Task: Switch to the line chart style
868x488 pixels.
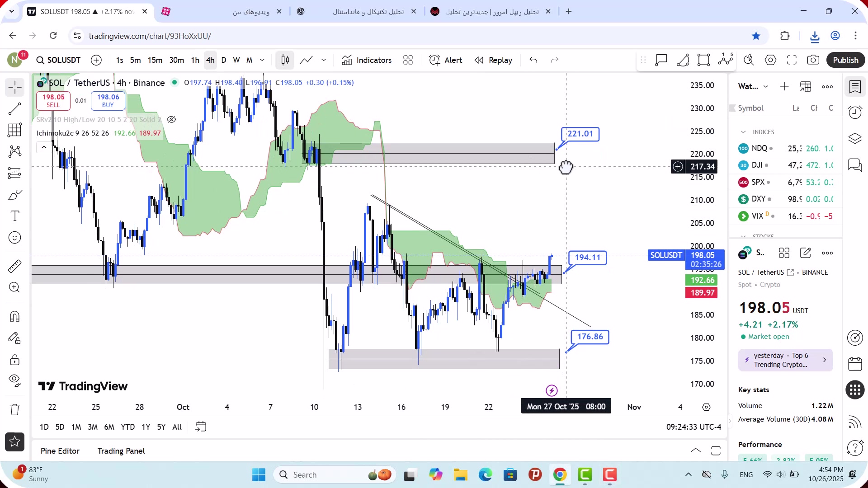Action: click(x=307, y=60)
